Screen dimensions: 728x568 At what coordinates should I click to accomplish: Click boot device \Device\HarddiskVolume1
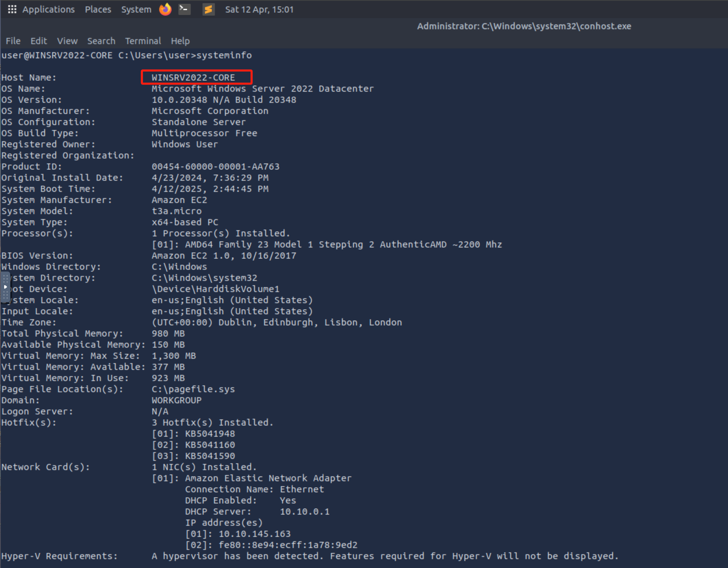[215, 289]
